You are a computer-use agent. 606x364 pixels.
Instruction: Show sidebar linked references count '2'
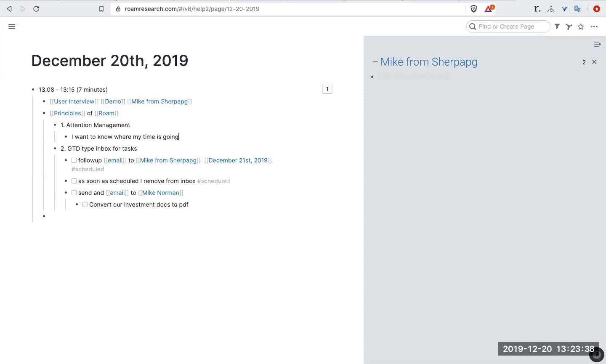584,62
